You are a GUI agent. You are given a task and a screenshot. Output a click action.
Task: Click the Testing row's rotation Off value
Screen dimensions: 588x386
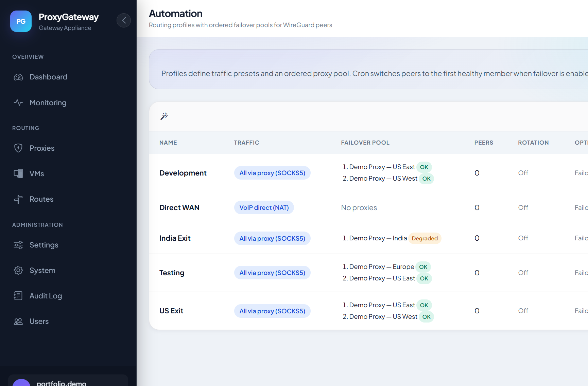523,273
